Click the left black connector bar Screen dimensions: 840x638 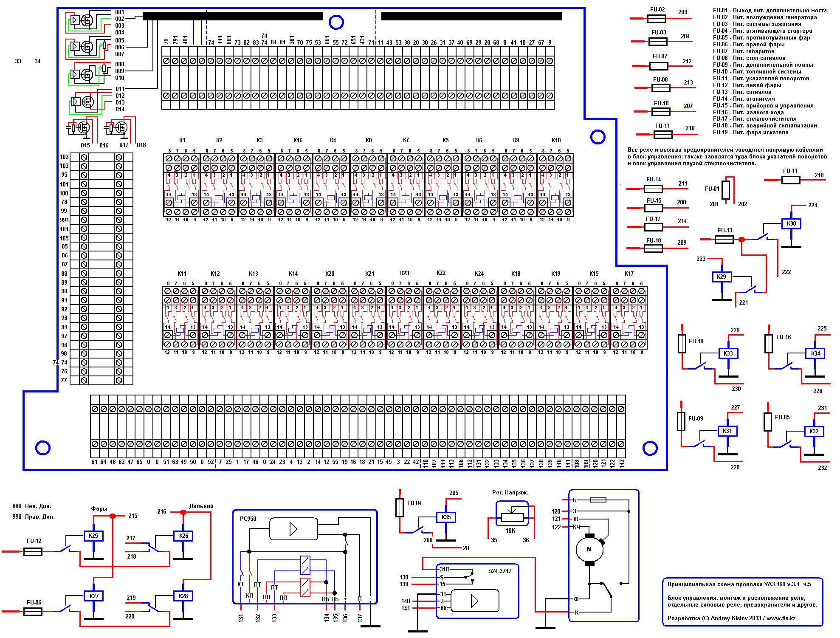pyautogui.click(x=233, y=16)
